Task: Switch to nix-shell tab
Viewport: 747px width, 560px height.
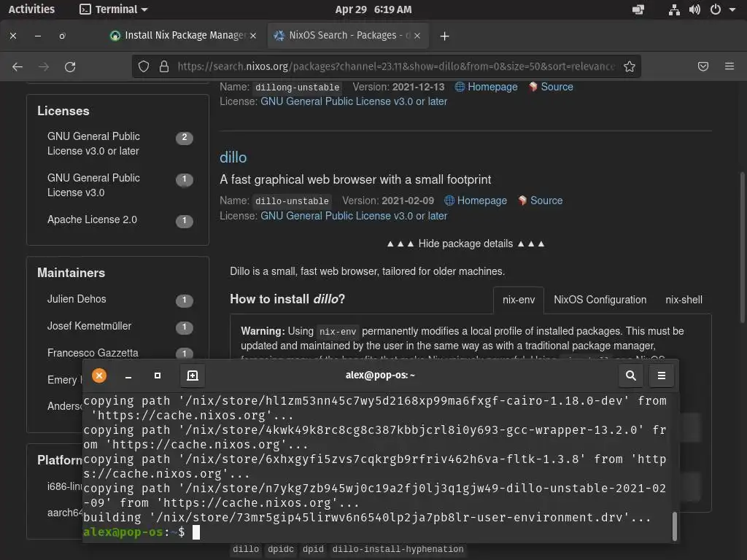Action: [684, 300]
